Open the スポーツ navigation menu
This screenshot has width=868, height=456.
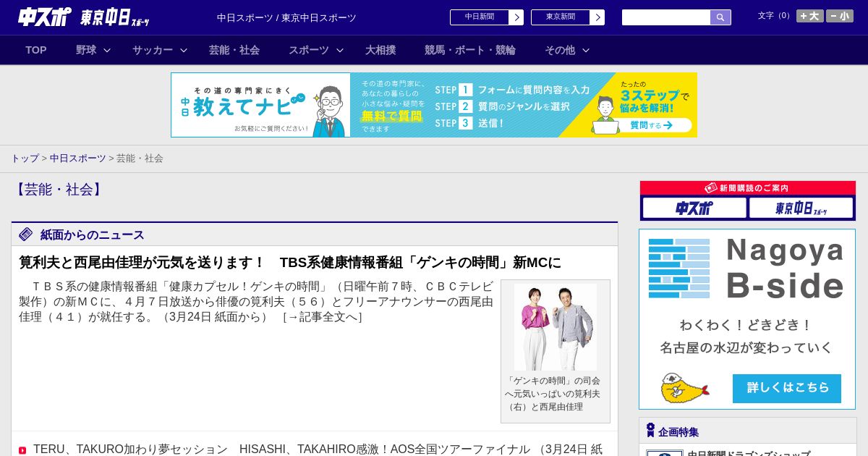309,50
